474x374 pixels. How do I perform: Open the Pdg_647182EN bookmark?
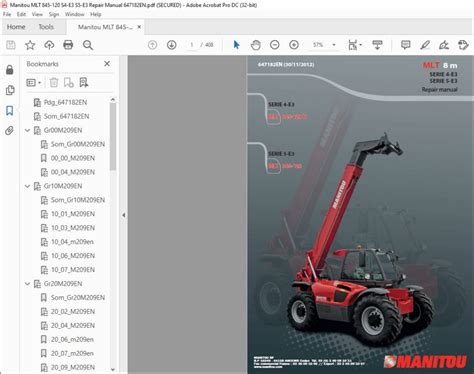65,102
